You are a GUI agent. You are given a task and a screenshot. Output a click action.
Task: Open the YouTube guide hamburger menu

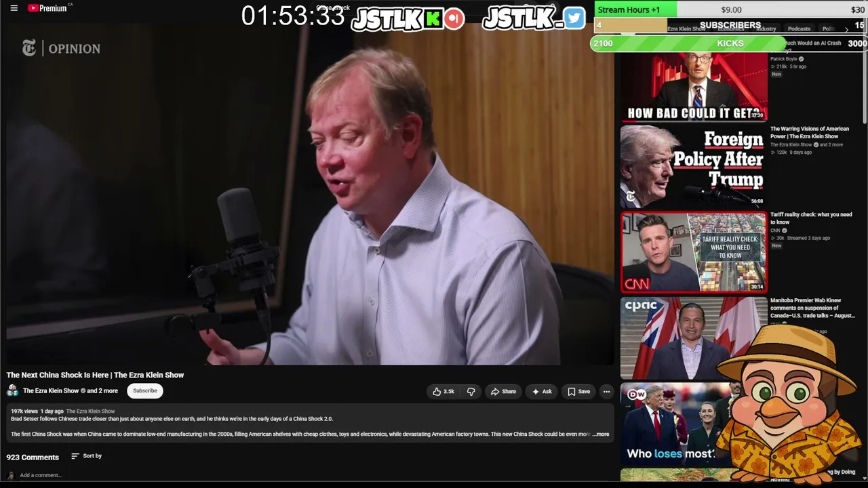[14, 8]
